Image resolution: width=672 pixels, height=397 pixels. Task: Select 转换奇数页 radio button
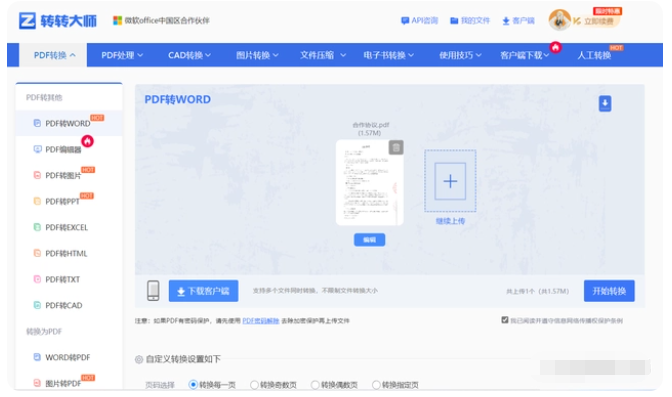(x=254, y=385)
